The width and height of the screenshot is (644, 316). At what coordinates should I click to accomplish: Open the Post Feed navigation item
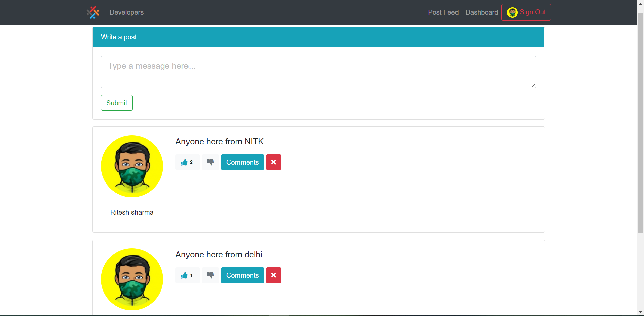point(443,12)
